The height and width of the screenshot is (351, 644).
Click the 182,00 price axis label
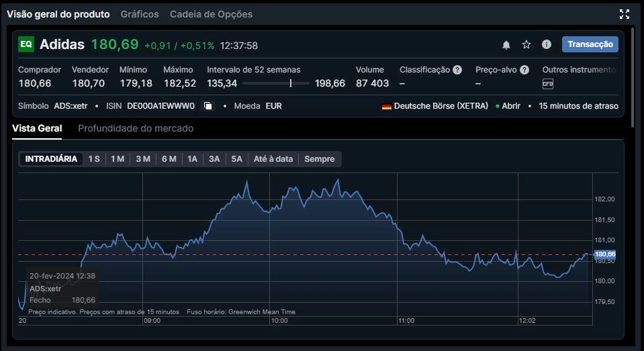604,199
